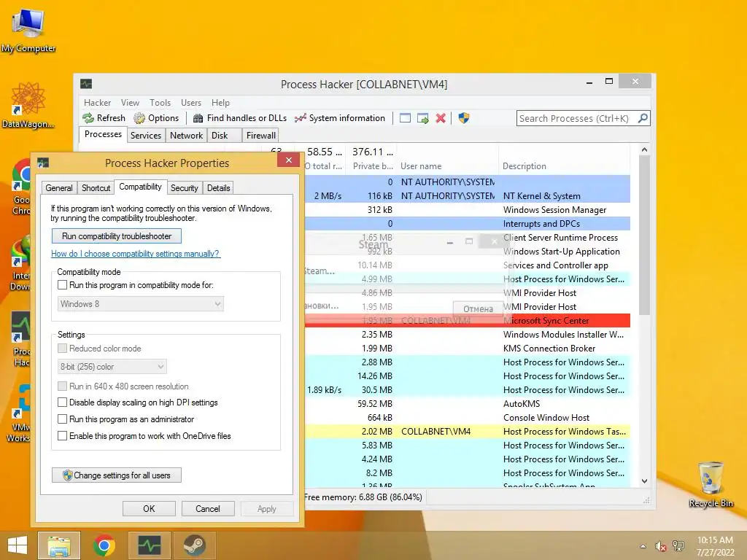Click process list scroll up arrow
This screenshot has width=747, height=560.
point(644,149)
